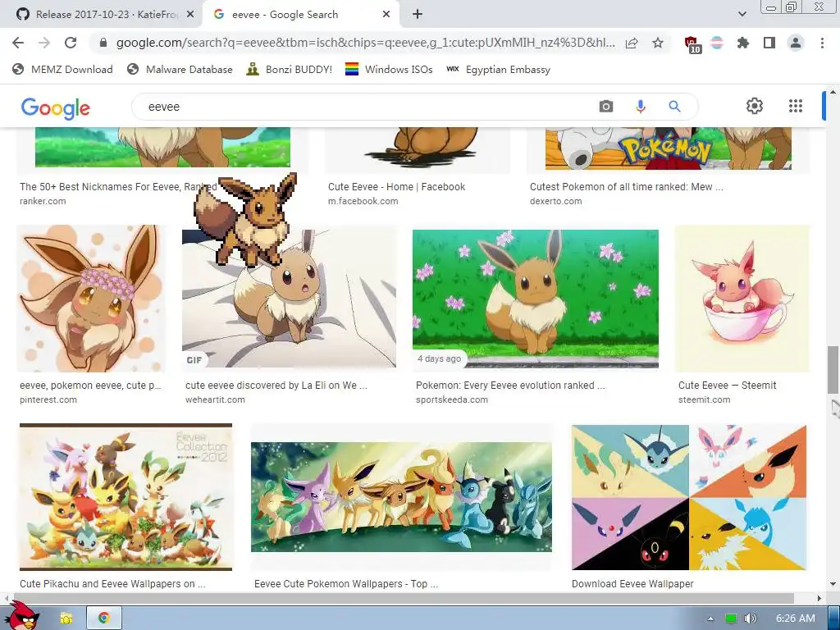Open the pinterest.com source link

click(48, 399)
